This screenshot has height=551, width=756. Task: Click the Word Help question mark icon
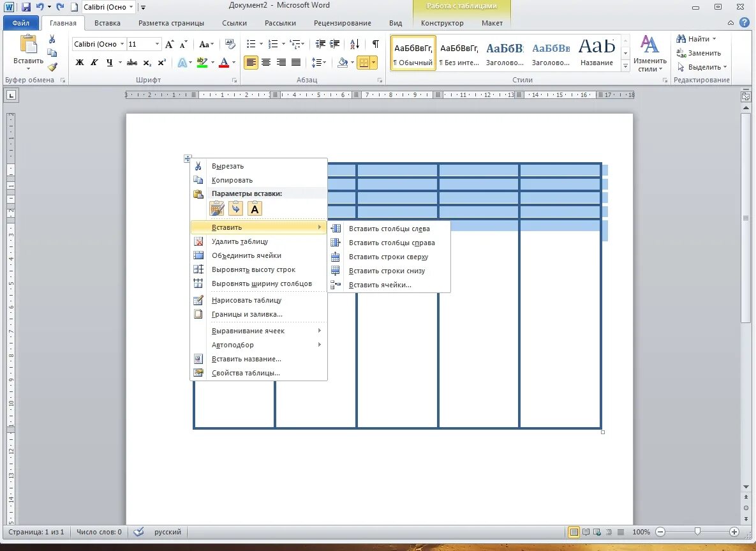(745, 22)
